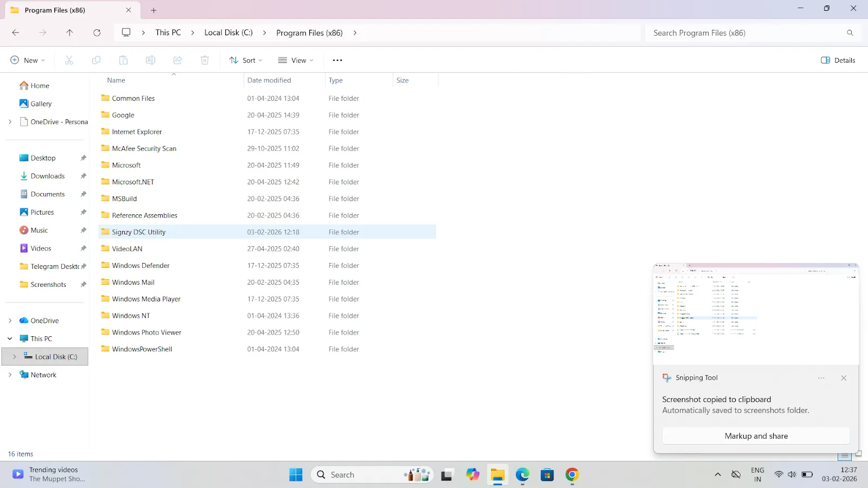Collapse the This PC tree node
Screen dimensions: 868x488
click(10, 339)
